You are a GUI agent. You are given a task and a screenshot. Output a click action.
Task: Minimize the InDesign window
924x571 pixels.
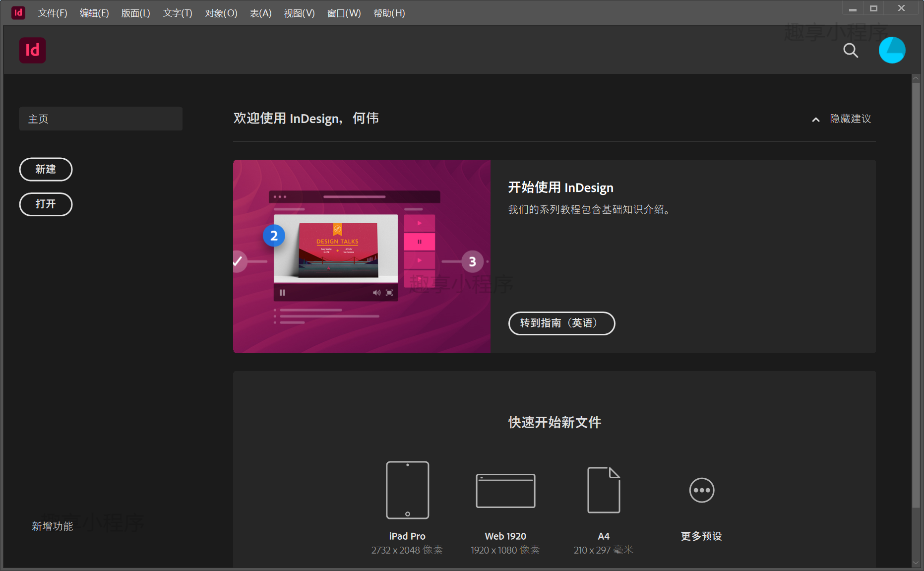click(853, 8)
